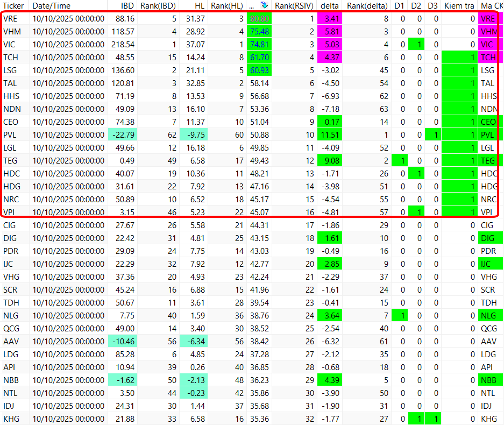The height and width of the screenshot is (425, 504).
Task: Select IJC in the Ma CK column
Action: [491, 264]
